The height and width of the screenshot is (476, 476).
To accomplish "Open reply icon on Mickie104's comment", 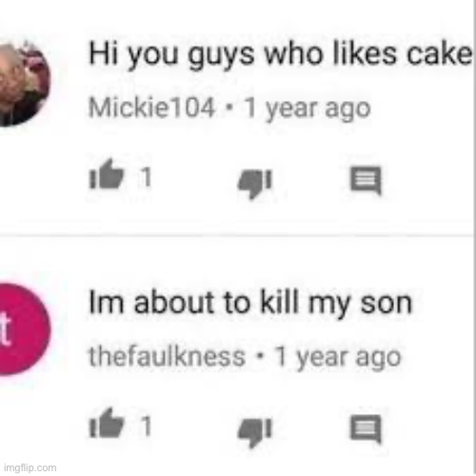I will coord(366,180).
